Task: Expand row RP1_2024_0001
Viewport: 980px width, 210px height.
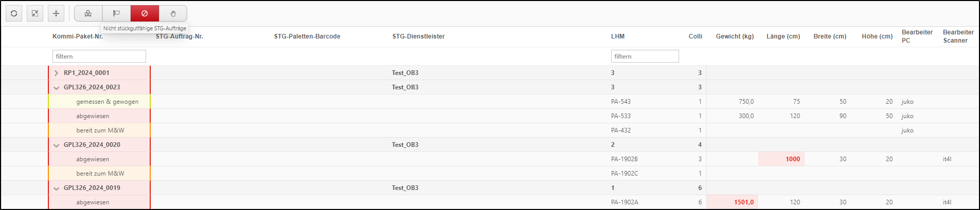Action: [x=56, y=73]
